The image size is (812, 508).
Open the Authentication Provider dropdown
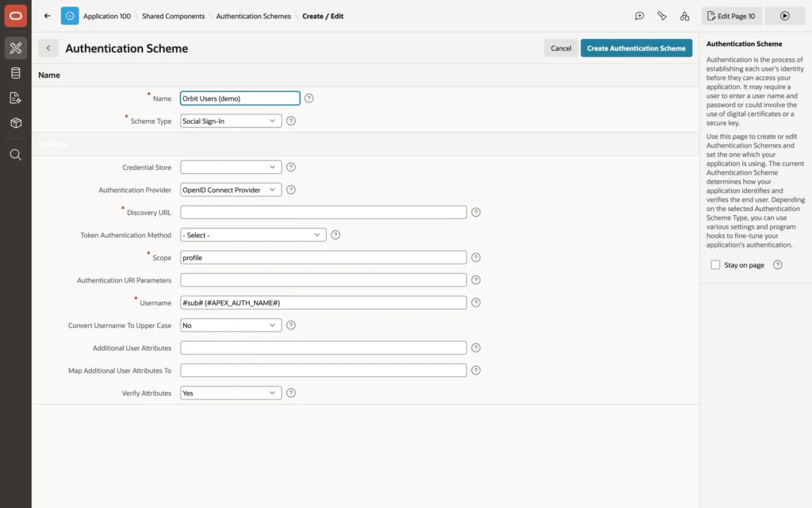pos(231,190)
